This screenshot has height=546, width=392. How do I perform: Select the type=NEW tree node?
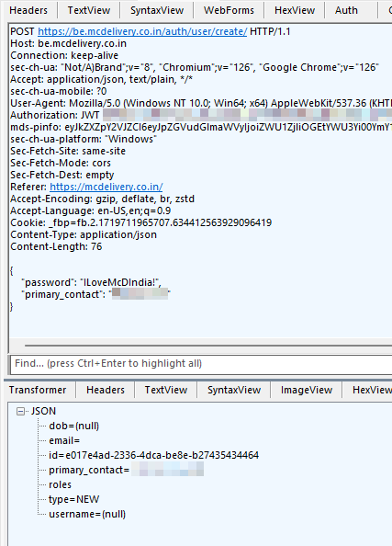click(74, 499)
